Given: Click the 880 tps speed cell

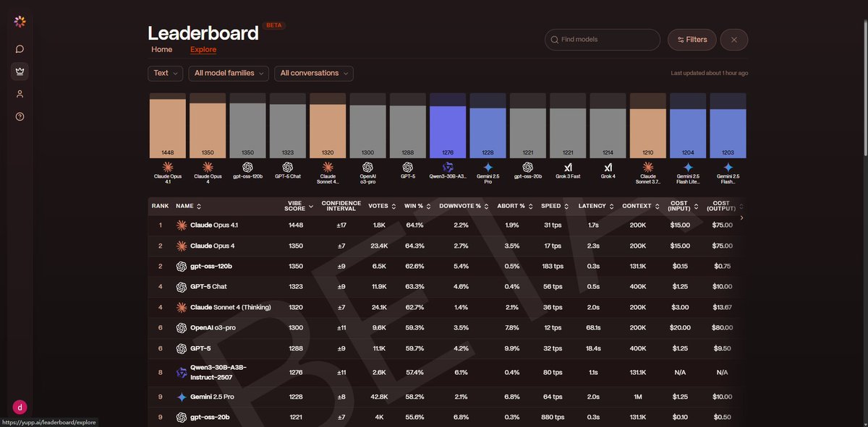Looking at the screenshot, I should (x=553, y=417).
